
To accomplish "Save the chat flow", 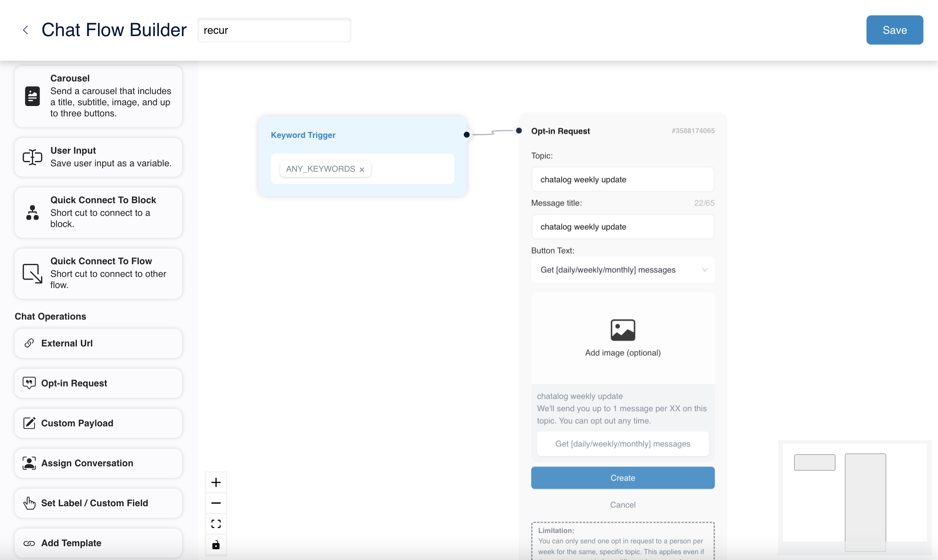I will pos(895,30).
